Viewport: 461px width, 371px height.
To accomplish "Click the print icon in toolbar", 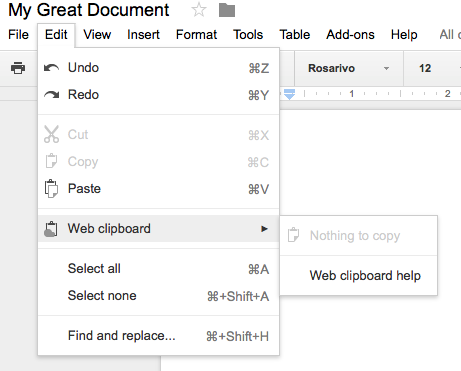I will [x=18, y=68].
